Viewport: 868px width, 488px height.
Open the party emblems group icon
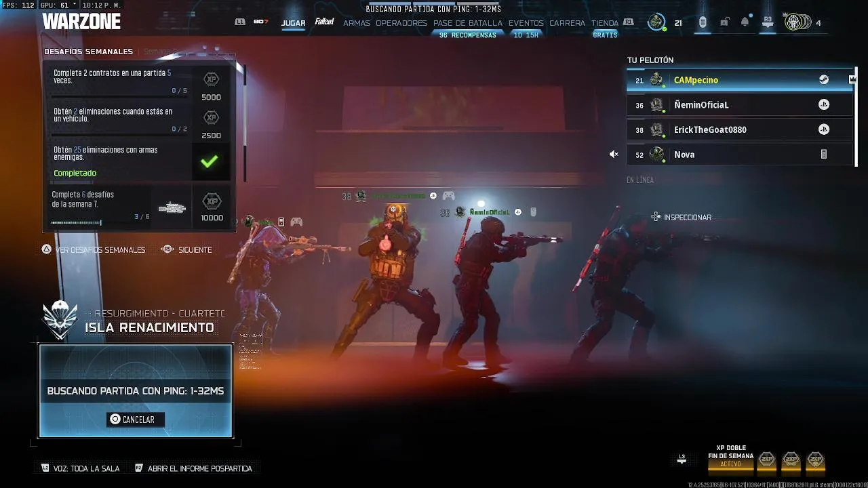[x=797, y=22]
